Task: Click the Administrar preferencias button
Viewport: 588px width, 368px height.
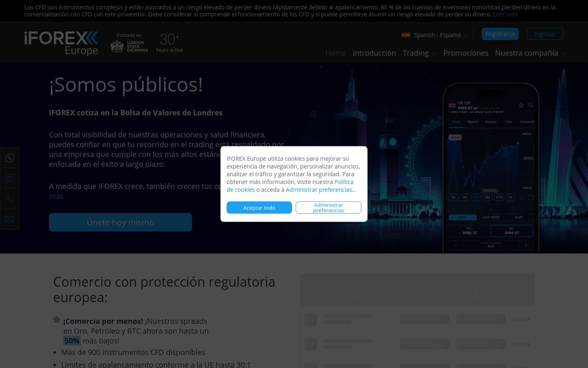Action: pos(329,208)
